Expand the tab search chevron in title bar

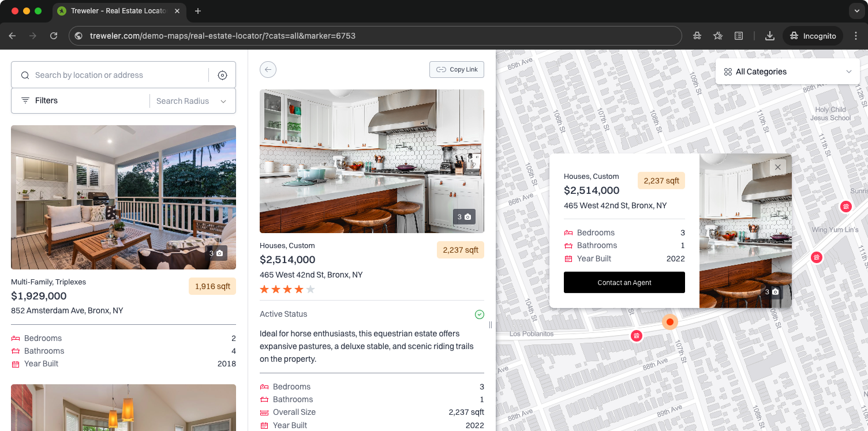(x=857, y=11)
